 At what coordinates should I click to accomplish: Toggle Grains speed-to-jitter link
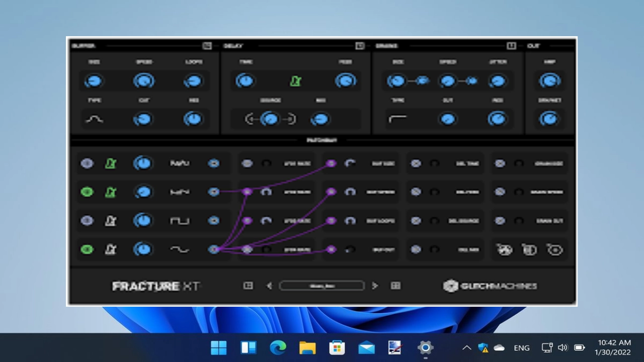(x=472, y=81)
